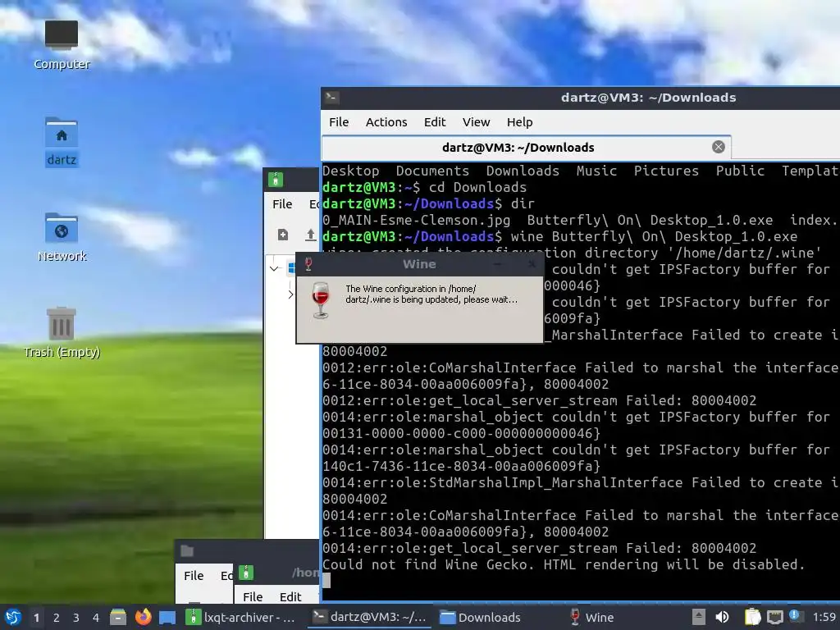
Task: Click the lxqt-archiver window title icon
Action: click(276, 180)
